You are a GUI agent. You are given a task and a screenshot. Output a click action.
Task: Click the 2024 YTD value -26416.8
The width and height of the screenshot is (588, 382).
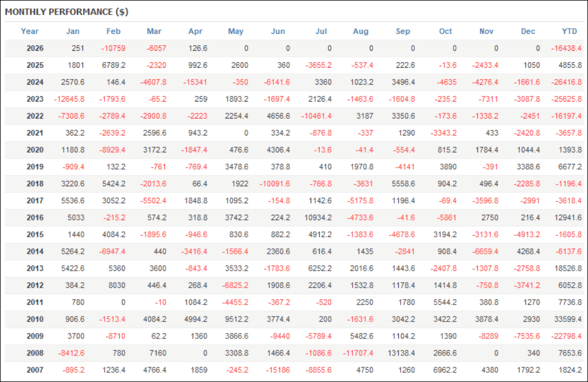click(x=566, y=82)
